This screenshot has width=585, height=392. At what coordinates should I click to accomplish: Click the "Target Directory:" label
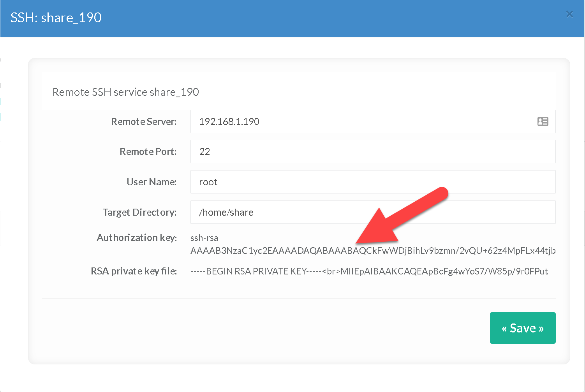click(x=139, y=213)
